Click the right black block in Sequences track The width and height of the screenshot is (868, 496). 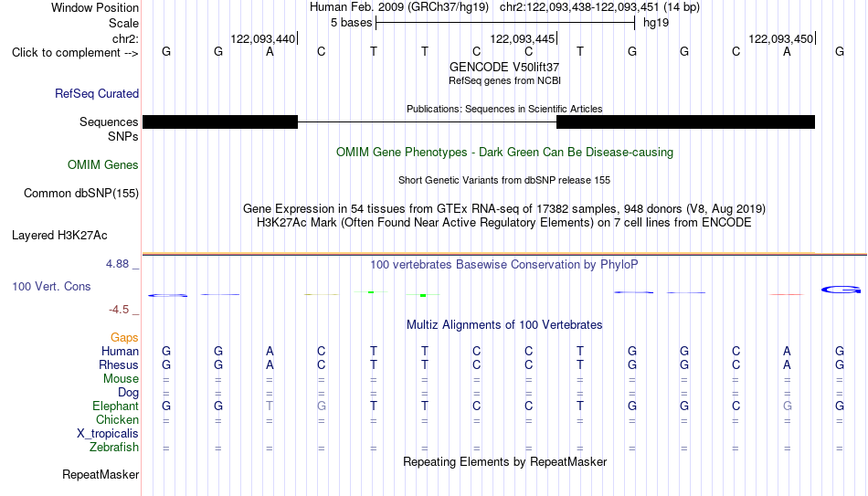(685, 121)
